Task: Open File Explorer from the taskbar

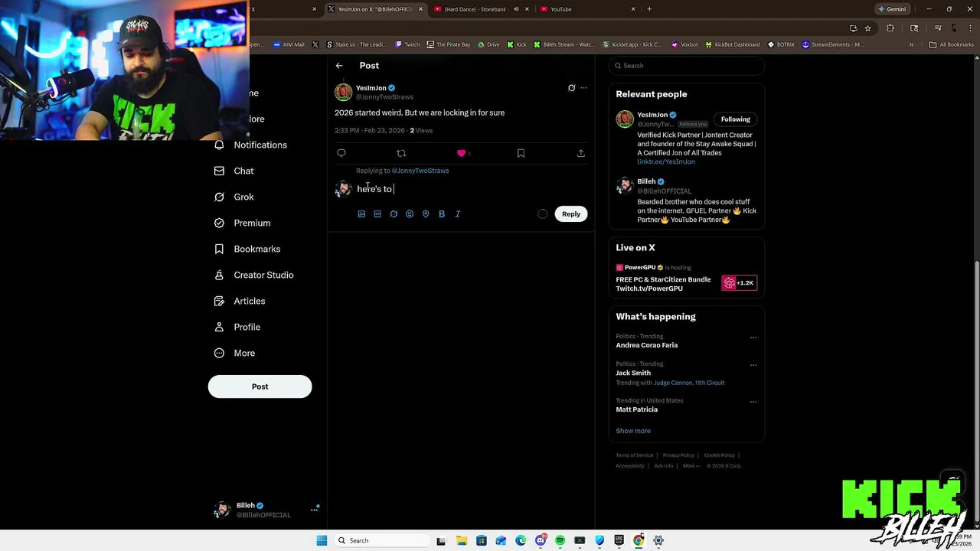Action: point(462,540)
